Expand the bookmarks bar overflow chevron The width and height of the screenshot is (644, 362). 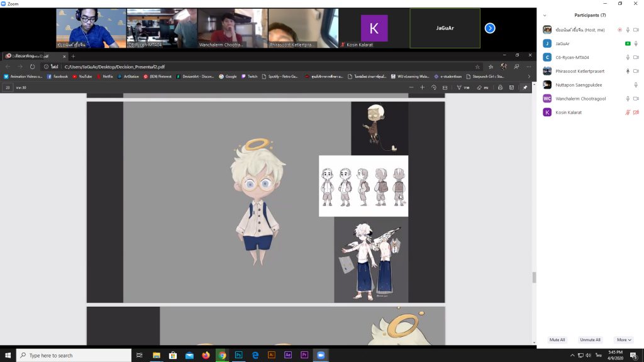click(528, 77)
